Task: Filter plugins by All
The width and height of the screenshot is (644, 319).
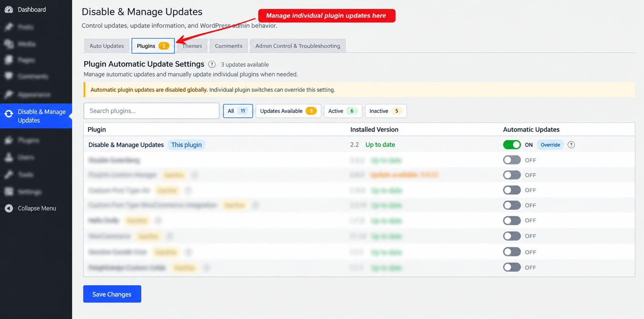Action: (x=238, y=111)
